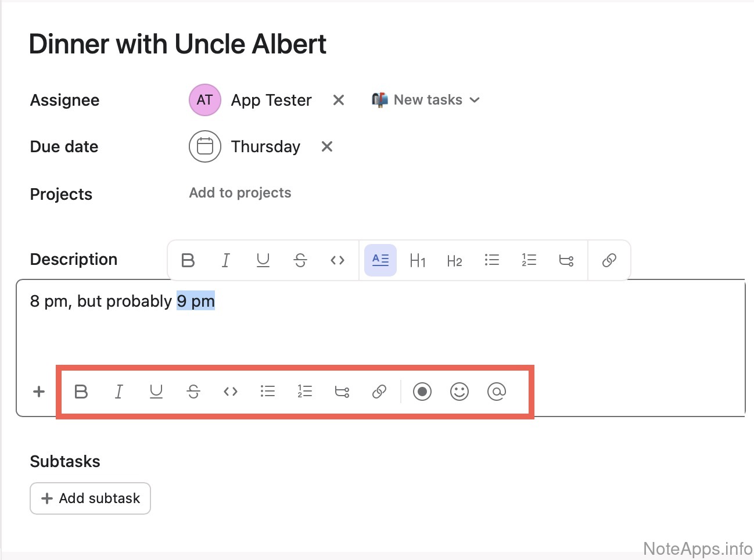Click Bold in the floating formatting toolbar

[x=188, y=260]
